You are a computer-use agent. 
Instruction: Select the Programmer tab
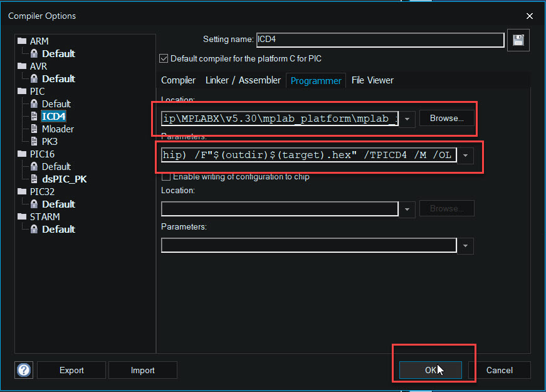316,81
